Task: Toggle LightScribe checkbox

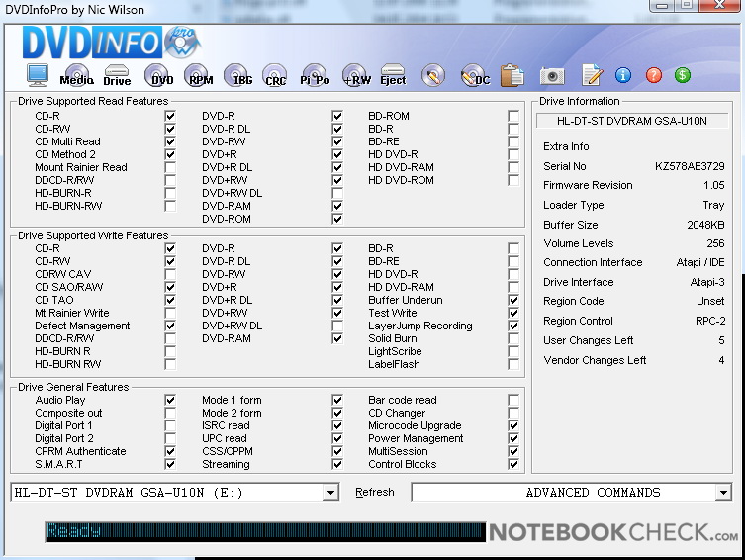Action: coord(513,351)
